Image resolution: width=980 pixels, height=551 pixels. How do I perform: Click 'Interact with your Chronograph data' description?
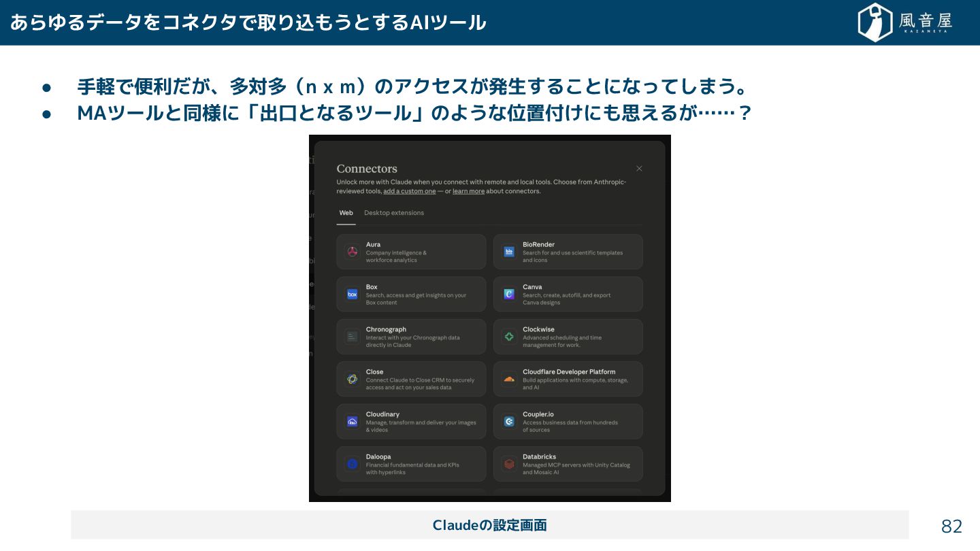click(x=412, y=341)
